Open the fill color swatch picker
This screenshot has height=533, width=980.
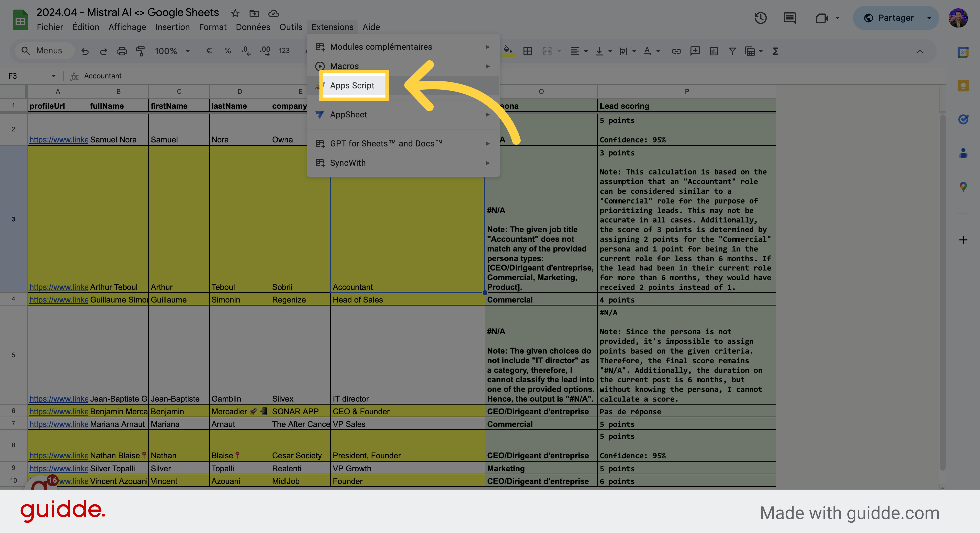click(509, 51)
